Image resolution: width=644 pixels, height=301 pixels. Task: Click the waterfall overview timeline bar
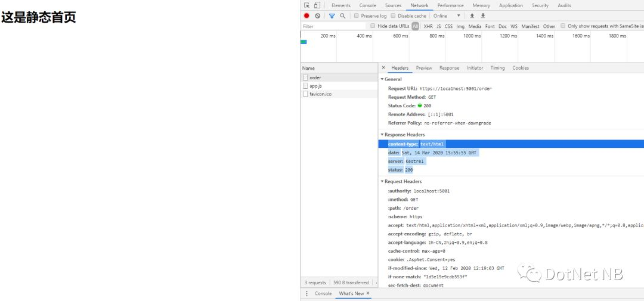(304, 42)
